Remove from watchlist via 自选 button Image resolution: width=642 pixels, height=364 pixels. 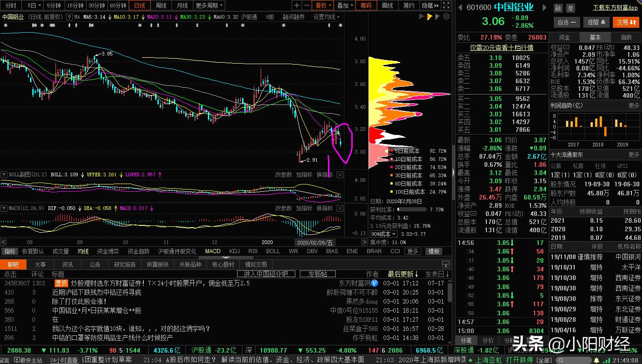(566, 22)
